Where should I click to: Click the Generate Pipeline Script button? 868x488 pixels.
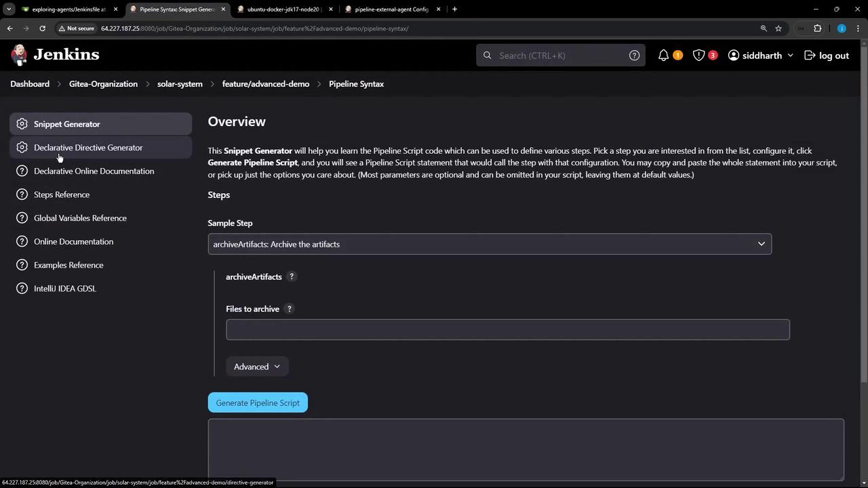pyautogui.click(x=258, y=403)
